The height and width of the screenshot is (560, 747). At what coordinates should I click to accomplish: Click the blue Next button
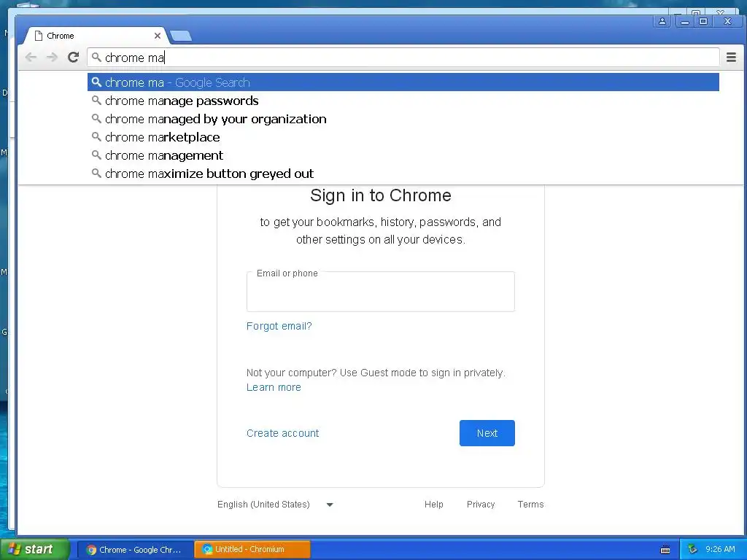487,433
